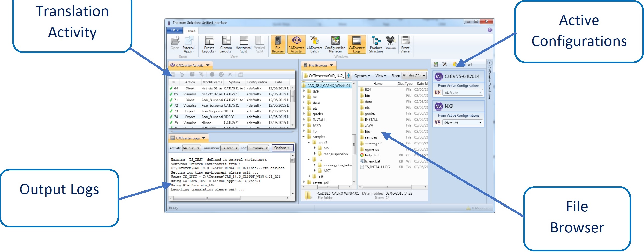The width and height of the screenshot is (644, 252).
Task: Expand the guides folder in tree
Action: (x=304, y=114)
